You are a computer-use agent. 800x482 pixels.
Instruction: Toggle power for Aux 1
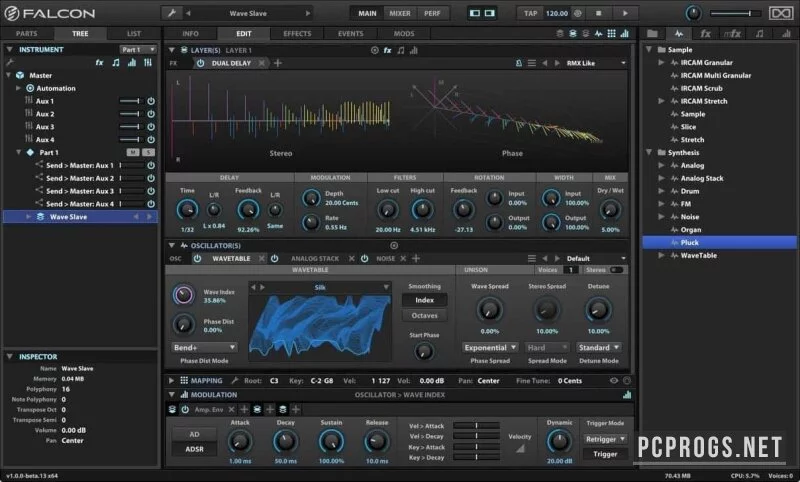(151, 101)
